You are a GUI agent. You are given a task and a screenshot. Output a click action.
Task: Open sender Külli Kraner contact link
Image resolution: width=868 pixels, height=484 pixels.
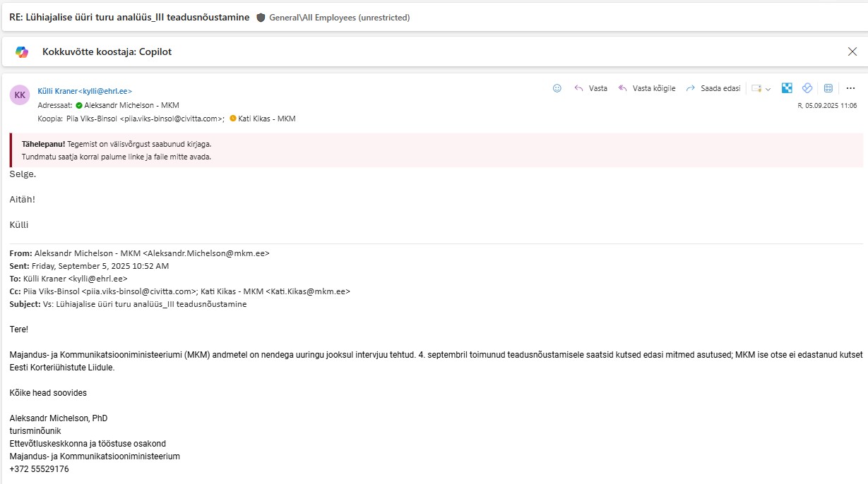85,91
